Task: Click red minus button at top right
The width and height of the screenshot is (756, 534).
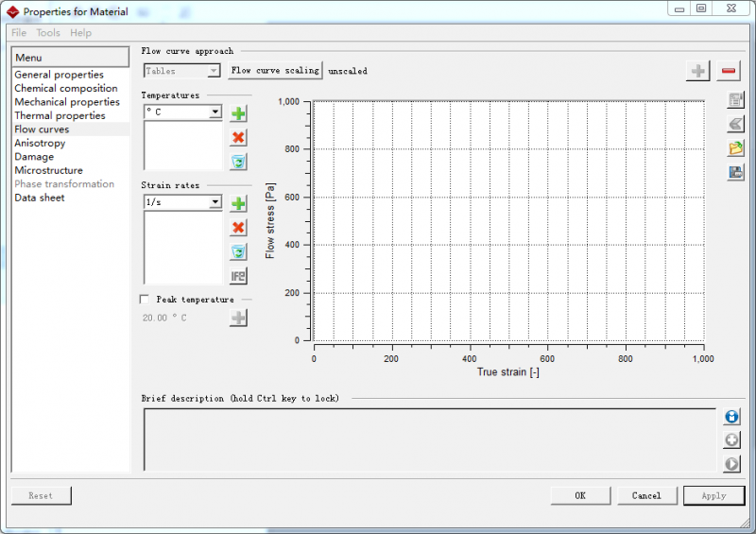Action: point(729,72)
